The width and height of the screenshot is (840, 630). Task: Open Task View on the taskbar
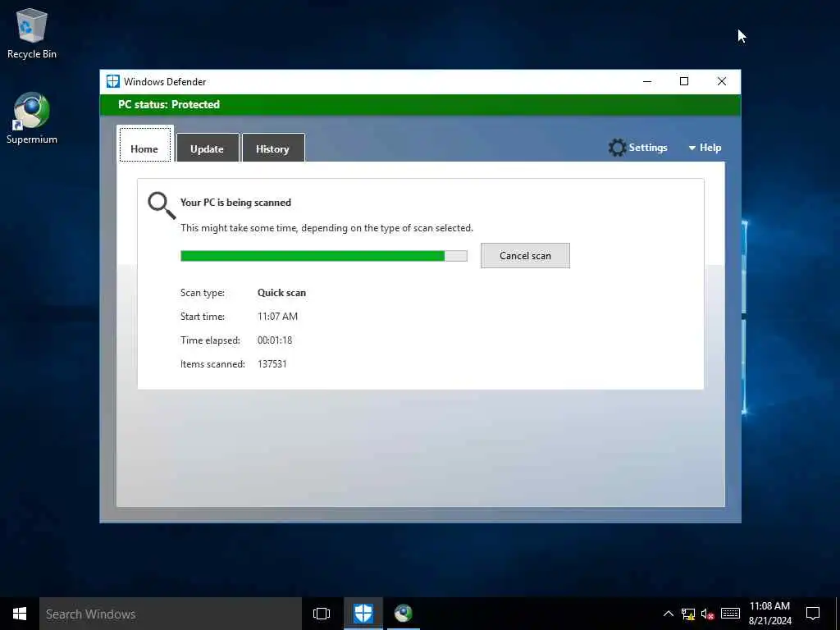[x=322, y=614]
